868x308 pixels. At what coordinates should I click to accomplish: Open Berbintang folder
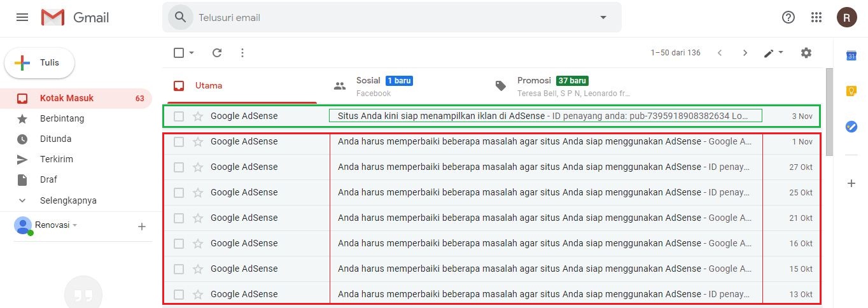[76, 118]
